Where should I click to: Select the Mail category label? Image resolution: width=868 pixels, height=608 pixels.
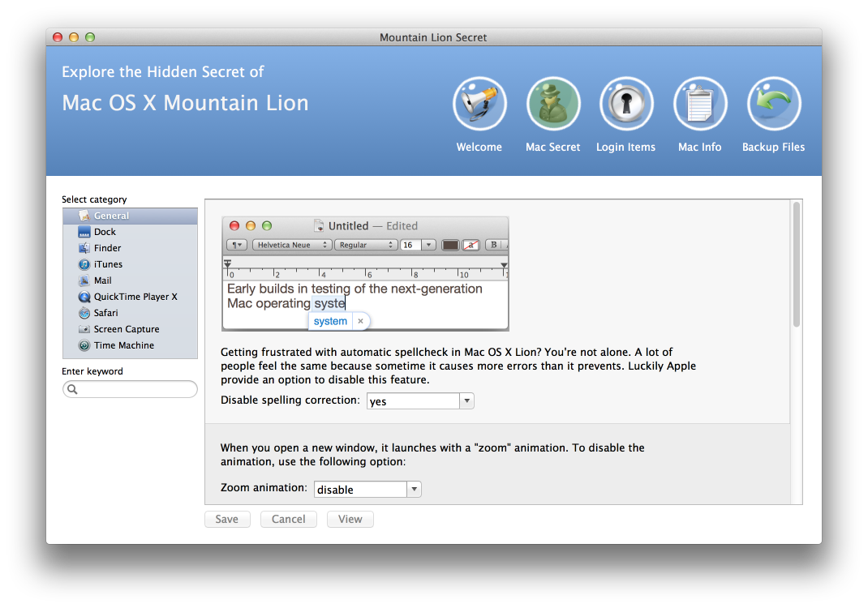(x=102, y=280)
